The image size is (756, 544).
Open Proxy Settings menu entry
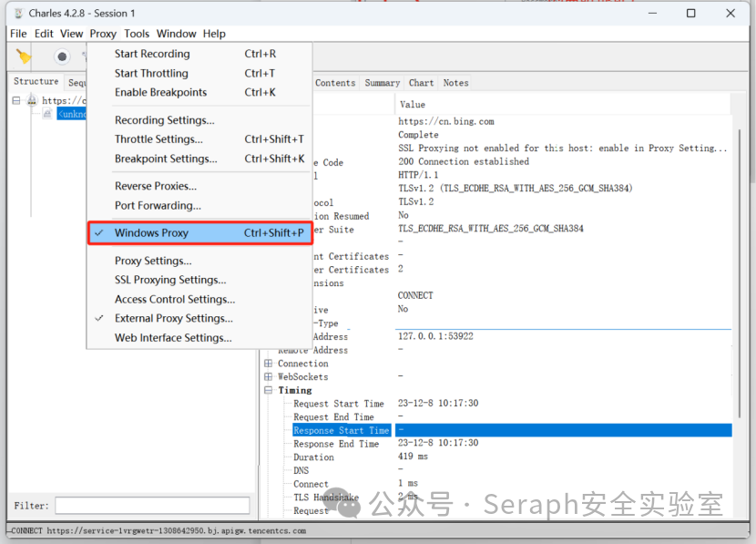click(x=200, y=261)
